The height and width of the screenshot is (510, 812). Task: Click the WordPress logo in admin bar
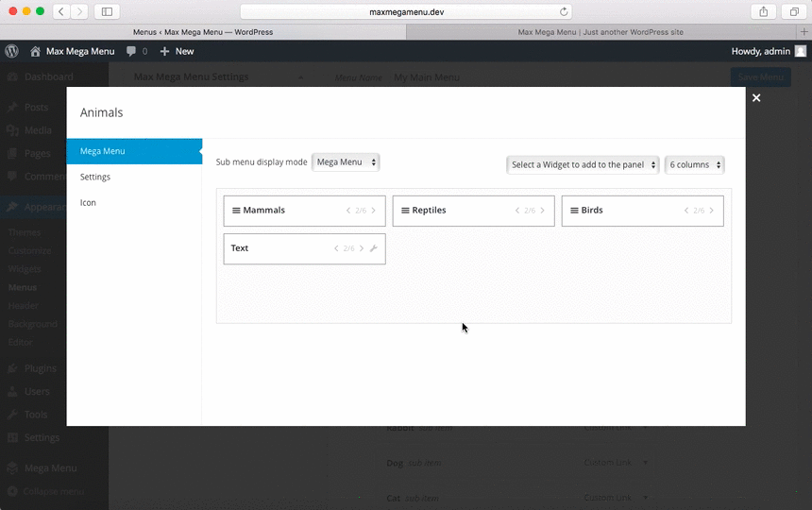pyautogui.click(x=12, y=51)
